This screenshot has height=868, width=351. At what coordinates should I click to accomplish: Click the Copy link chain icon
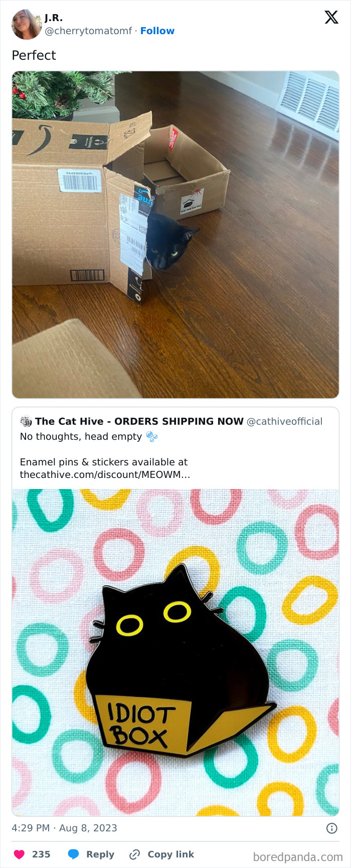(x=134, y=854)
